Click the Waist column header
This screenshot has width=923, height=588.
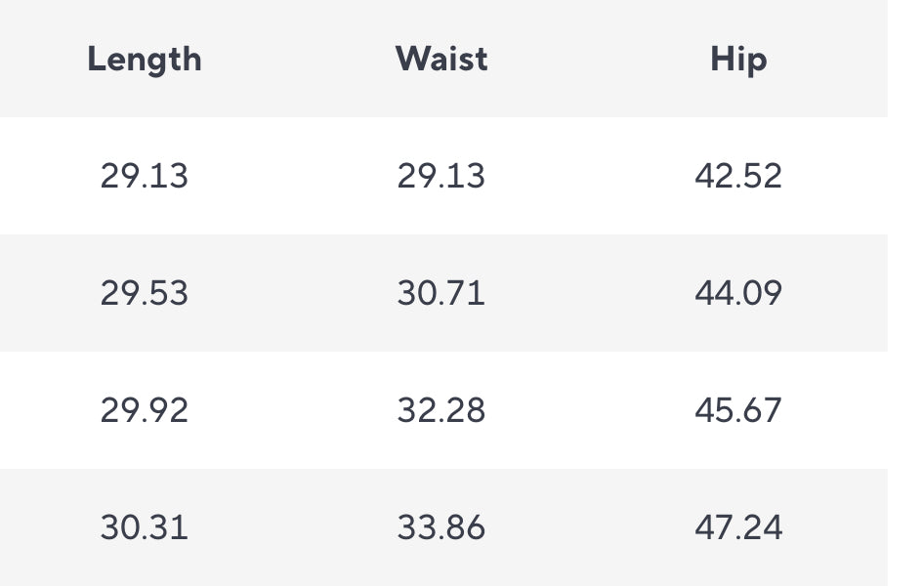441,59
